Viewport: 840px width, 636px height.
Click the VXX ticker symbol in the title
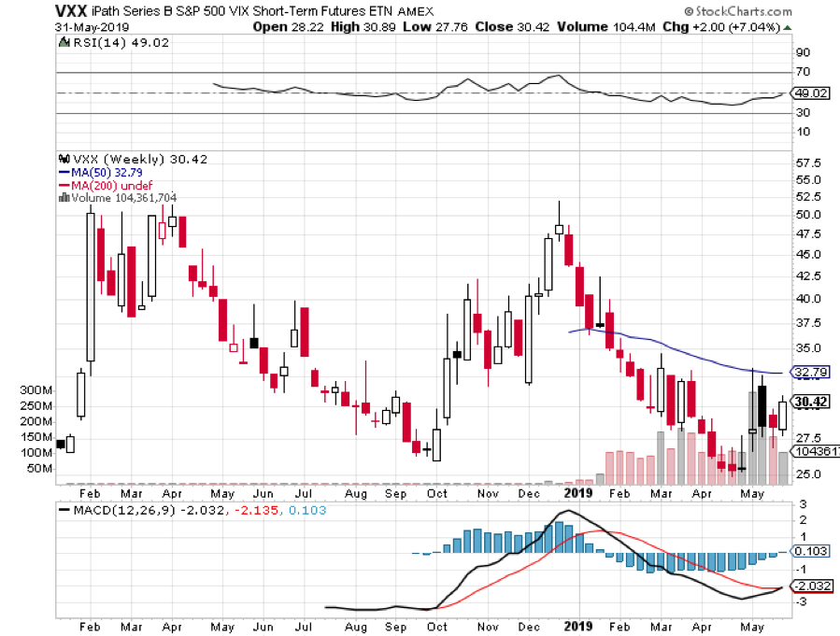[71, 10]
